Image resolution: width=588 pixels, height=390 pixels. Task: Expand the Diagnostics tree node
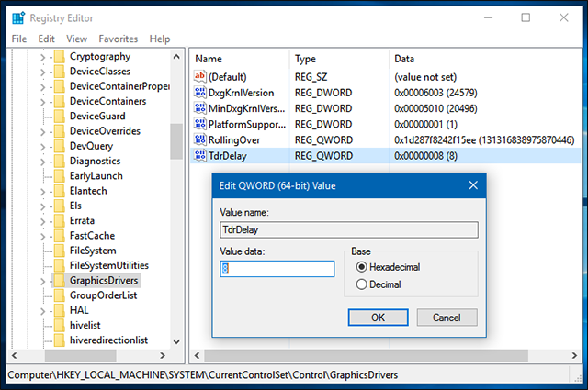42,162
